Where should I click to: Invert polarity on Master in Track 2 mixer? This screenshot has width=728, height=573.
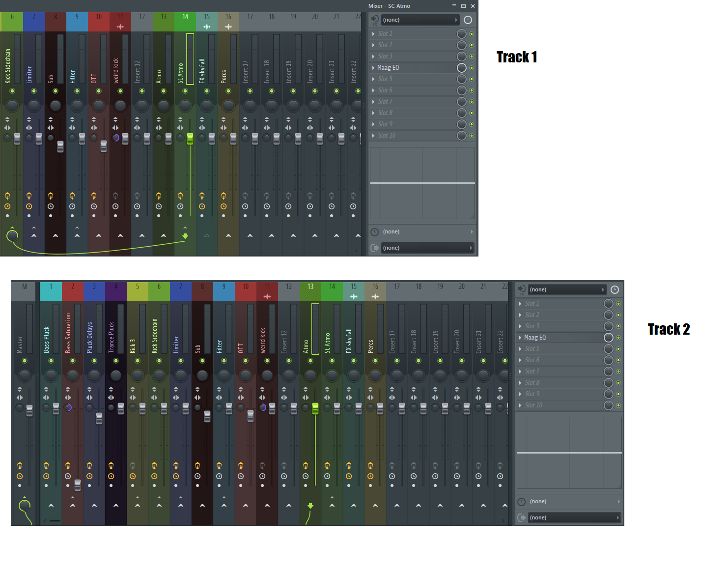(x=20, y=389)
